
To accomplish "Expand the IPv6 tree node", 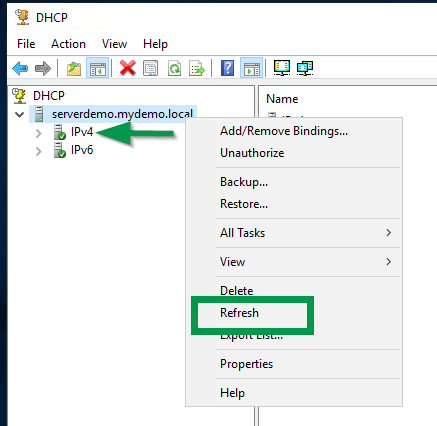I will pyautogui.click(x=39, y=151).
